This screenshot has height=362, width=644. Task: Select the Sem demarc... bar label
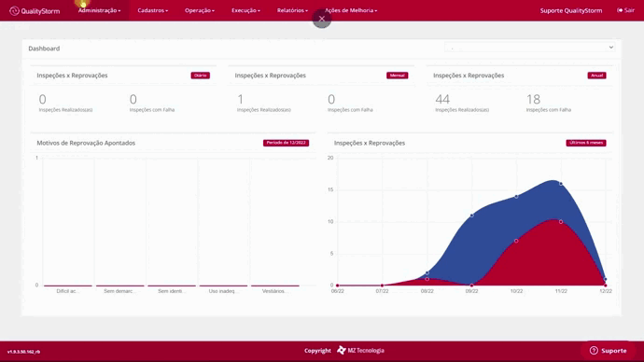point(119,291)
